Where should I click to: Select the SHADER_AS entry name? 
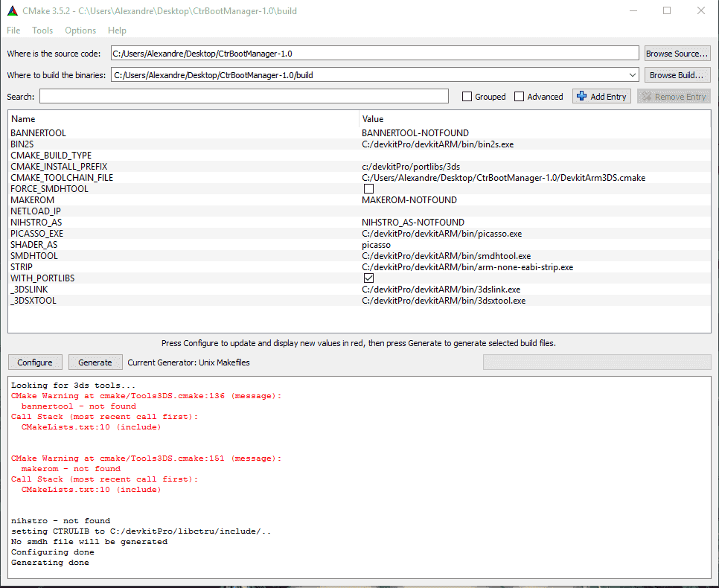(x=34, y=244)
